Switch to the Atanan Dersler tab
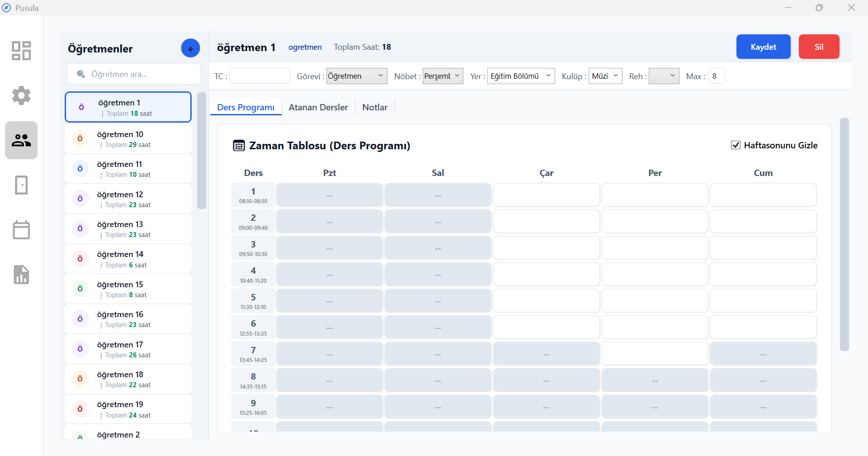This screenshot has width=868, height=456. point(318,107)
